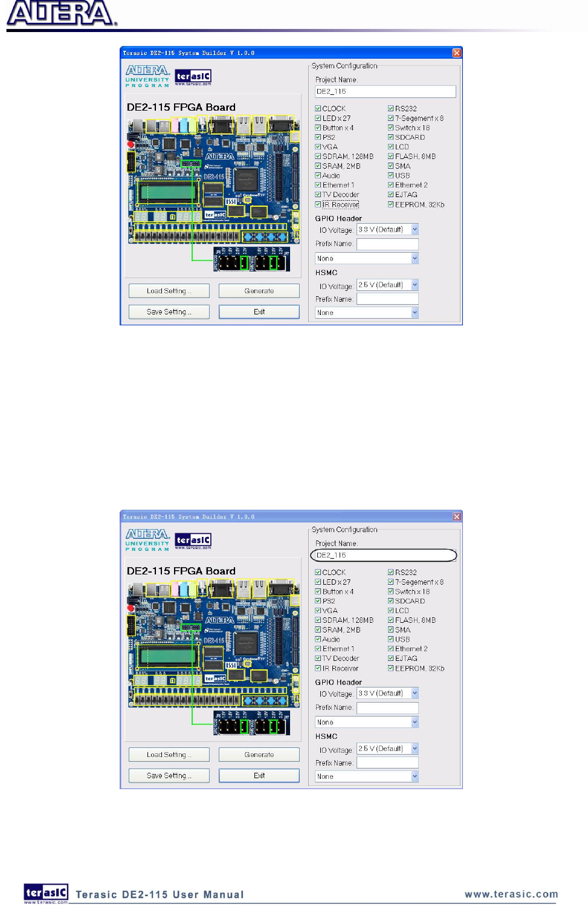Uncheck CLOCK in the upper dialog
This screenshot has width=588, height=907.
[x=318, y=109]
